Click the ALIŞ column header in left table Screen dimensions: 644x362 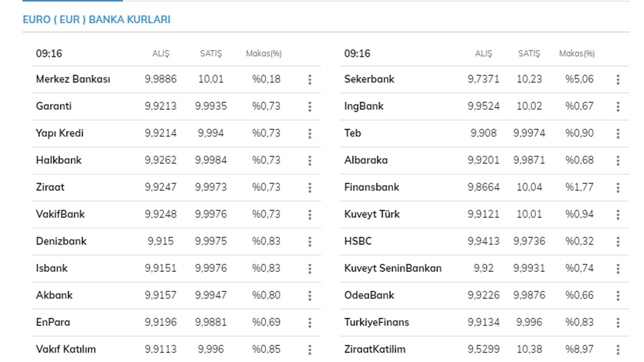pos(161,53)
